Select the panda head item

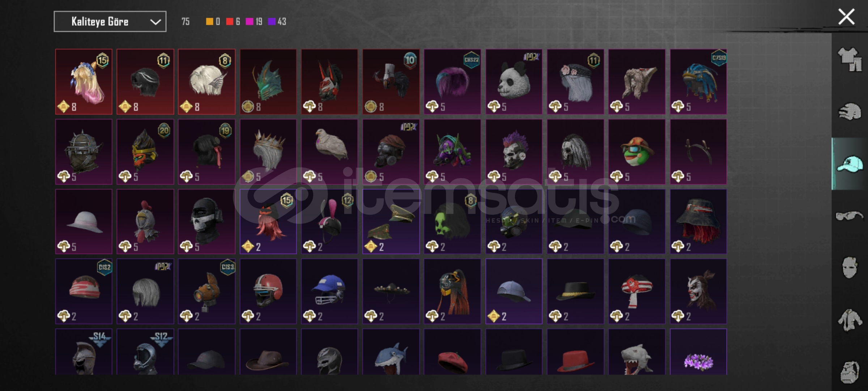click(x=514, y=82)
